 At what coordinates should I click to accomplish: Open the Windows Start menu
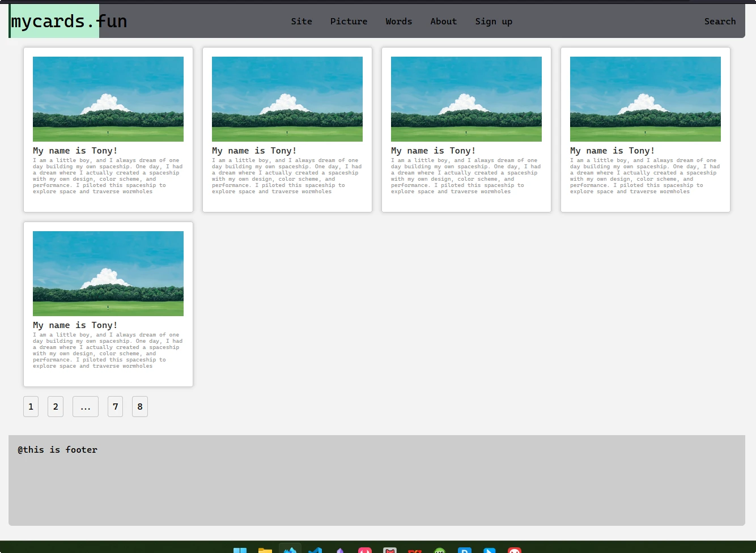pos(240,550)
